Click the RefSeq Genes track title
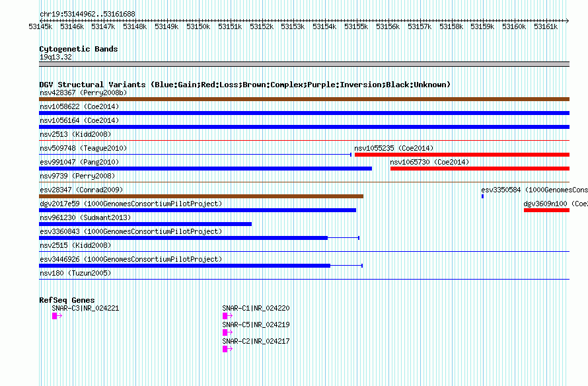The image size is (588, 386). tap(67, 300)
